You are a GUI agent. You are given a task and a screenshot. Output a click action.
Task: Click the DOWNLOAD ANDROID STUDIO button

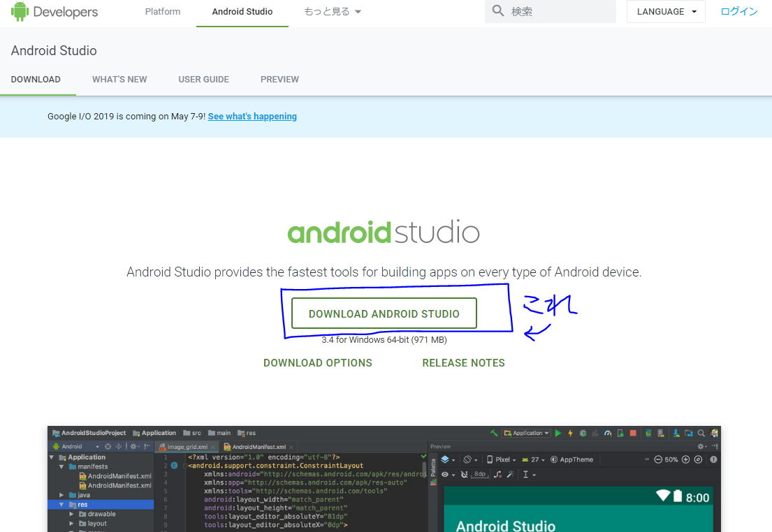click(384, 313)
